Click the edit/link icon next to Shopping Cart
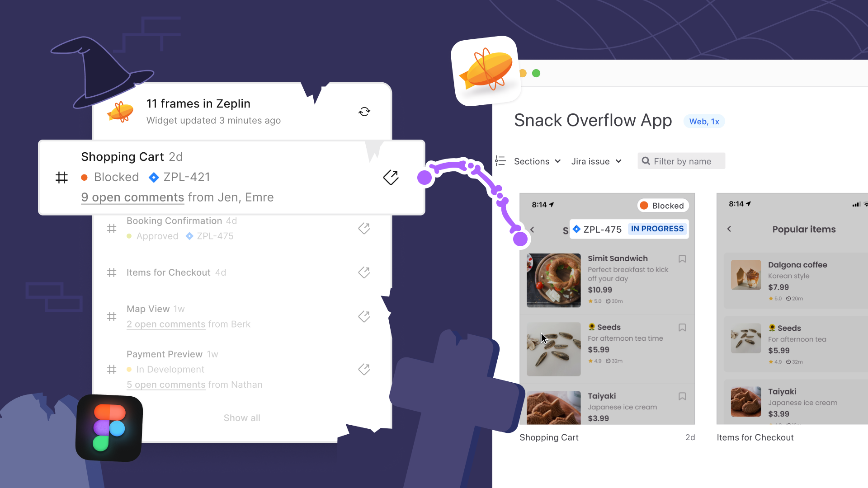The height and width of the screenshot is (488, 868). (x=391, y=176)
